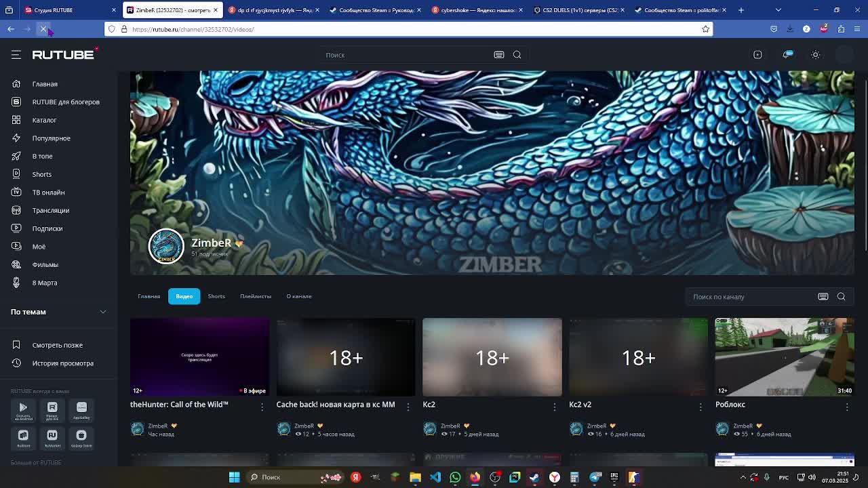
Task: Switch to the CS2 DUELS browser tab
Action: (x=578, y=10)
